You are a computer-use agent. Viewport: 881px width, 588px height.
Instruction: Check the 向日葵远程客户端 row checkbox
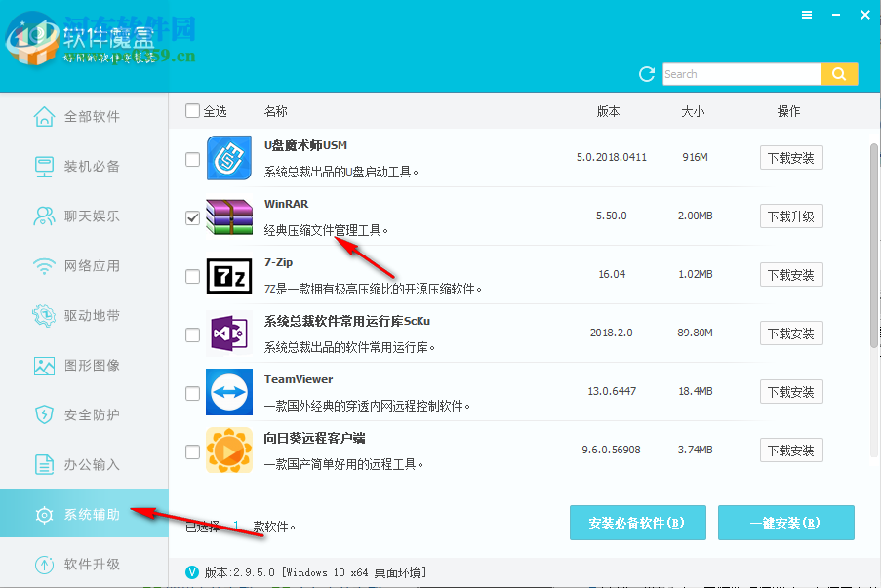[193, 451]
